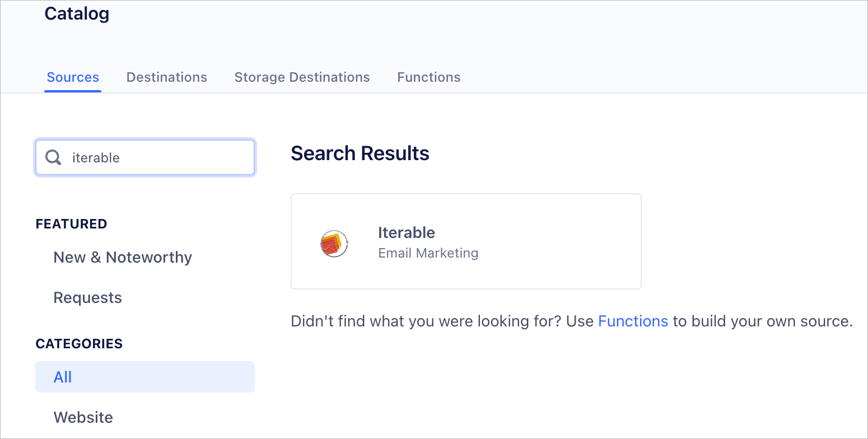Image resolution: width=868 pixels, height=439 pixels.
Task: Click the magnifying glass search icon
Action: pyautogui.click(x=53, y=157)
